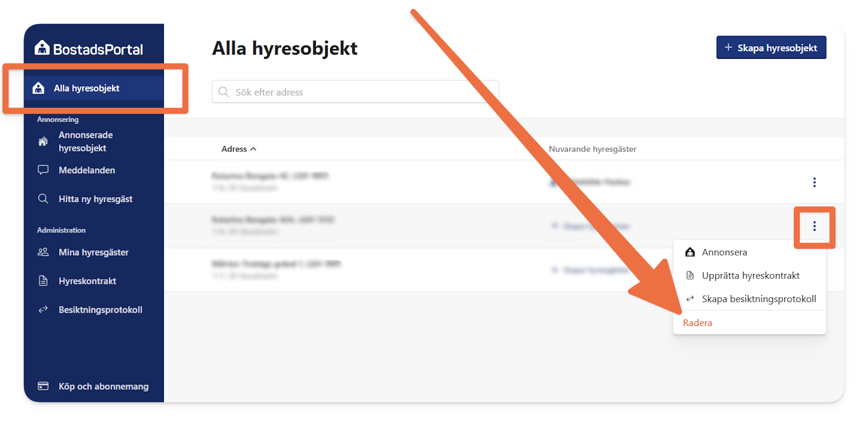Screen dimensions: 868x426
Task: Click the third blurred address row
Action: 276,269
